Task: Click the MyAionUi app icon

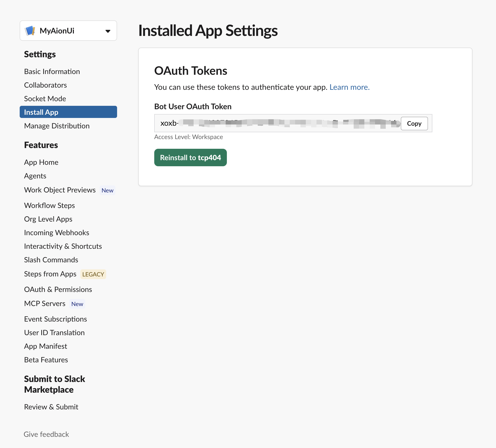Action: click(x=30, y=31)
